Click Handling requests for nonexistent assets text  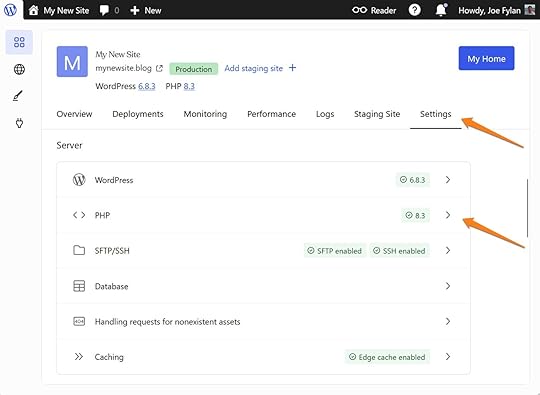point(167,322)
